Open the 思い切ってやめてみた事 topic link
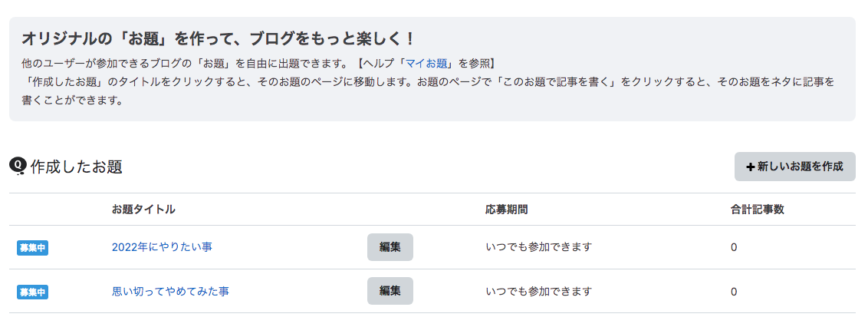Image resolution: width=868 pixels, height=327 pixels. (x=170, y=291)
